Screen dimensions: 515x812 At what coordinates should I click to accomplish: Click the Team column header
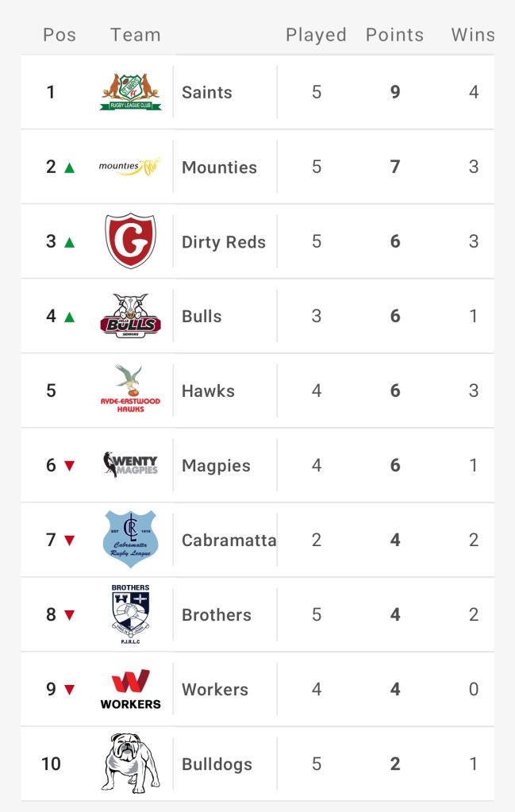[136, 35]
